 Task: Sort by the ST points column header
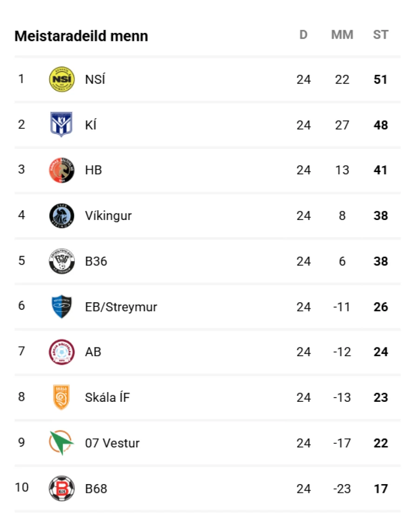[381, 34]
